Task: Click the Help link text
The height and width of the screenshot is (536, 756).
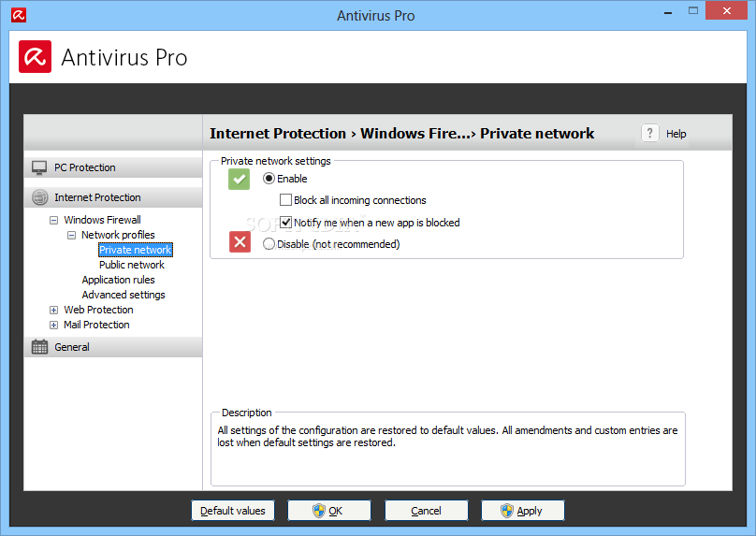Action: point(676,134)
